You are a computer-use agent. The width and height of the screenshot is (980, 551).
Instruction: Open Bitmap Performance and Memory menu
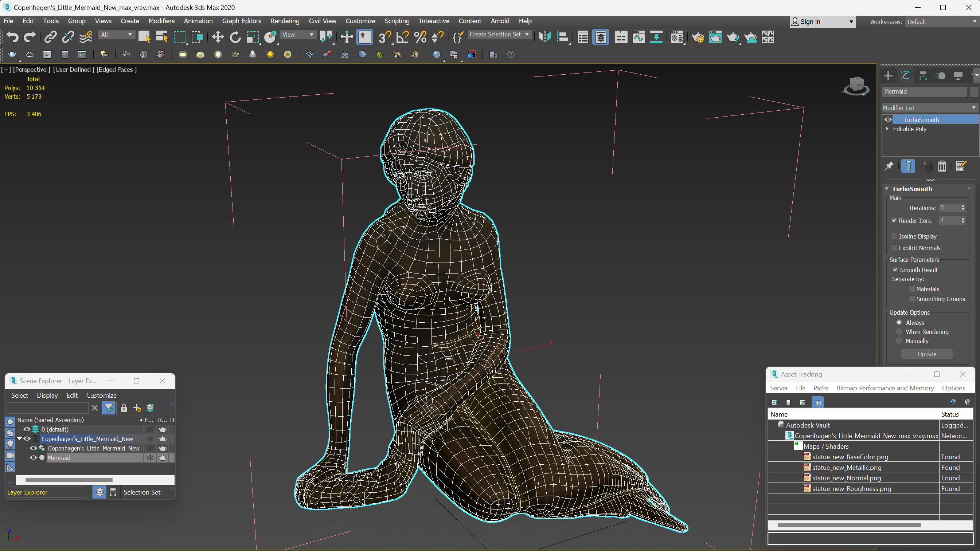point(885,388)
